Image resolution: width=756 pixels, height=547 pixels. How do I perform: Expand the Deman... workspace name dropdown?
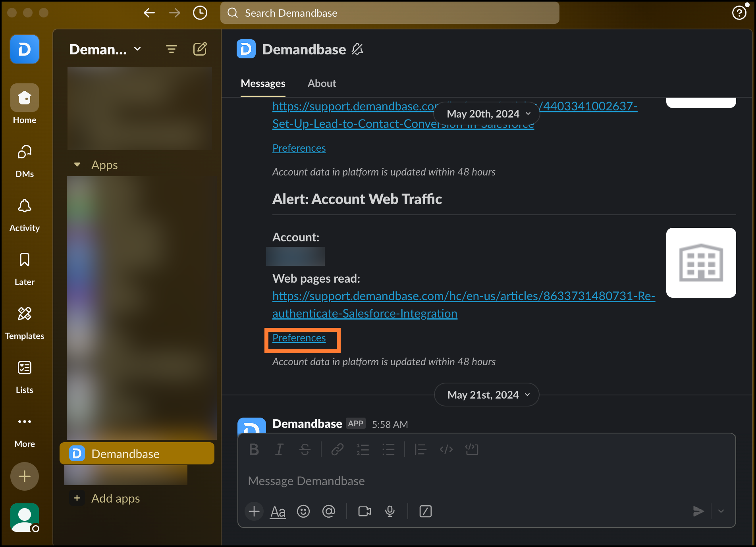(x=105, y=49)
